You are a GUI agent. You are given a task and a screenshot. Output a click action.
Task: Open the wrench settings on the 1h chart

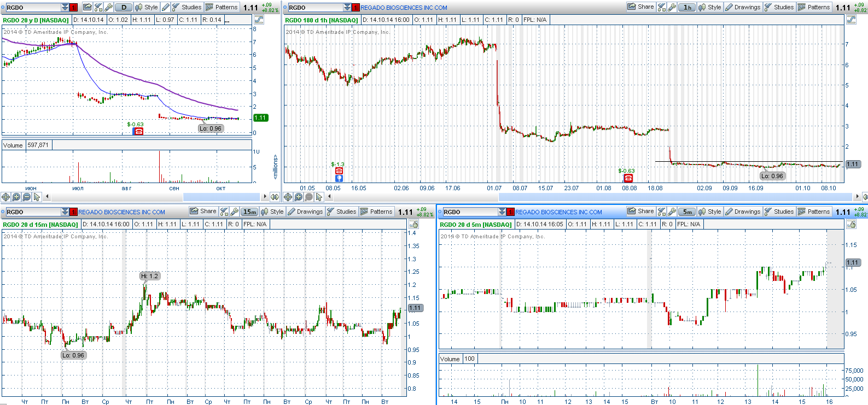click(672, 7)
